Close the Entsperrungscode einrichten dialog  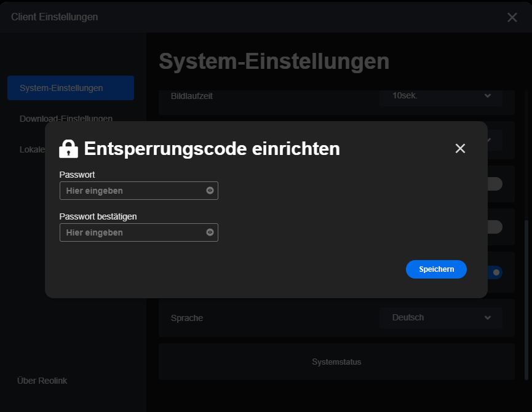tap(460, 149)
